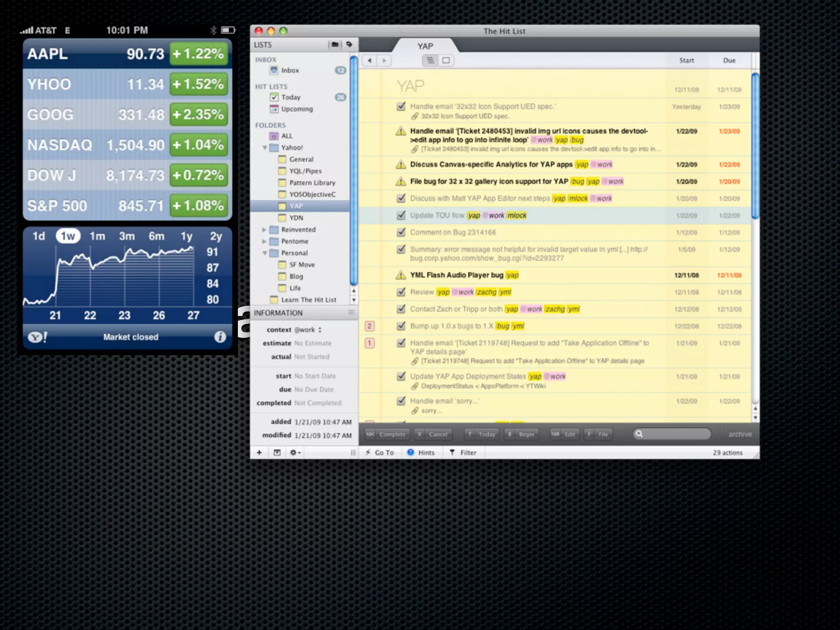The width and height of the screenshot is (840, 630).
Task: Select the YAP tab
Action: [425, 46]
